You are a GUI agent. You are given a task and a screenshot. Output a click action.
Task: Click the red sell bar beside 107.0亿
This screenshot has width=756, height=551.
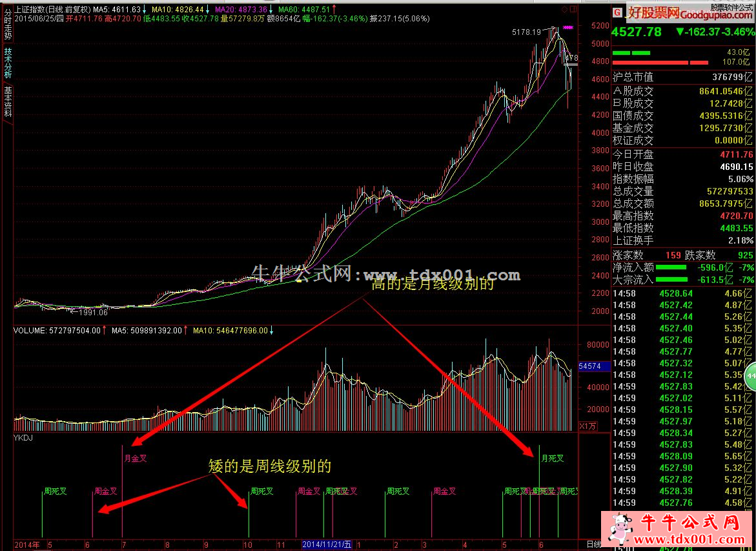pos(660,62)
